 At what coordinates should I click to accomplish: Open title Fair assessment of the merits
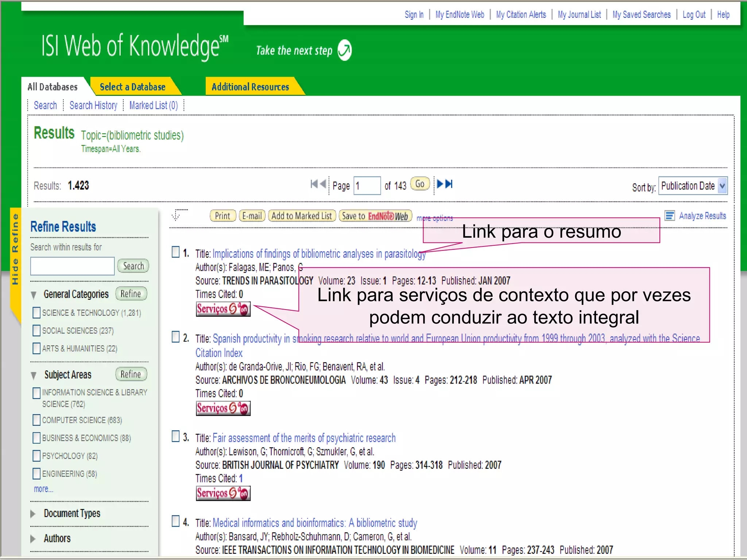[304, 438]
